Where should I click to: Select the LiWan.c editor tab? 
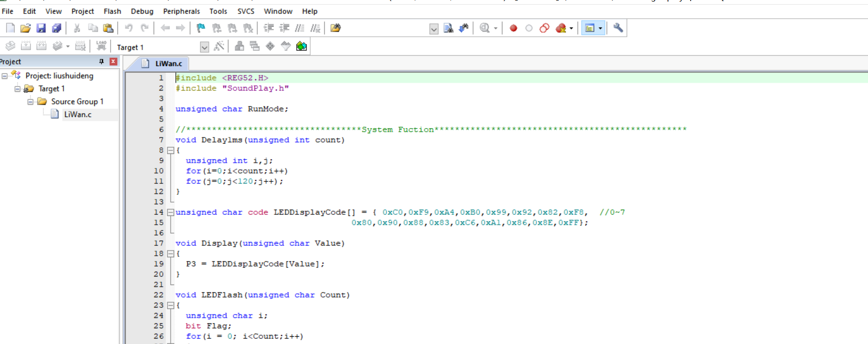tap(161, 64)
